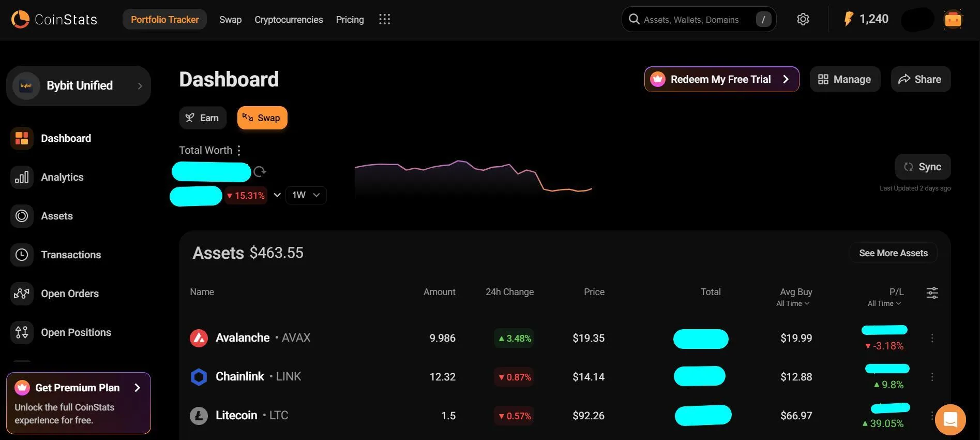The width and height of the screenshot is (980, 440).
Task: Click See More Assets button
Action: [893, 253]
